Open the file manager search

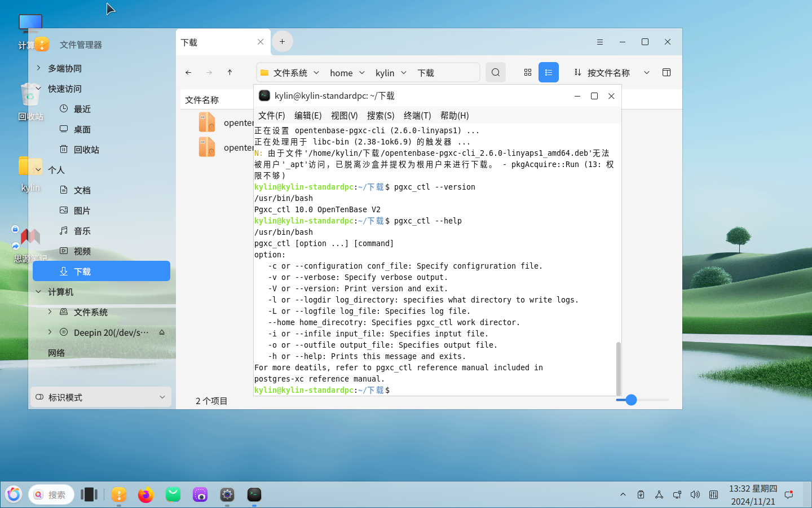tap(496, 72)
